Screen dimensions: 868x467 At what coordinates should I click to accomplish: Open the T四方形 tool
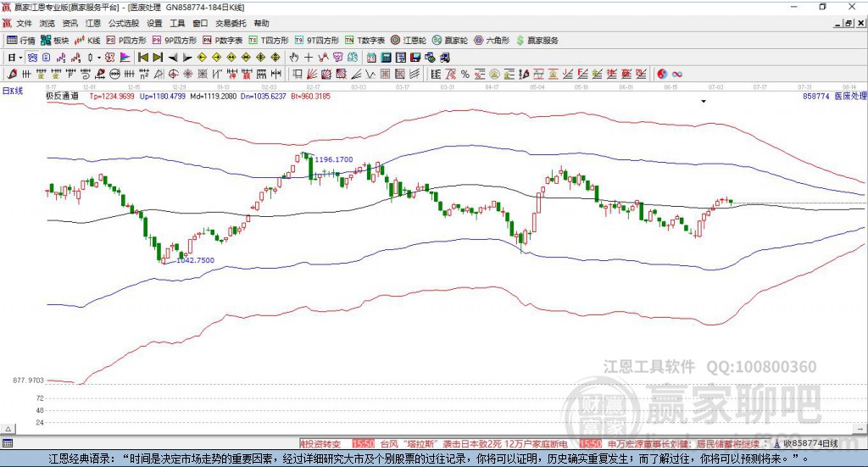[x=269, y=41]
